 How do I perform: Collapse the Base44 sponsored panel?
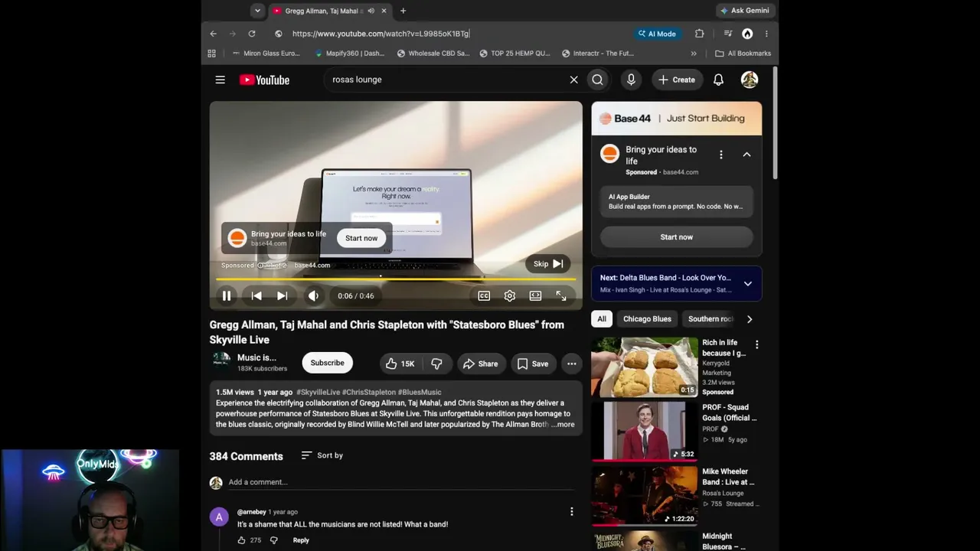click(746, 155)
